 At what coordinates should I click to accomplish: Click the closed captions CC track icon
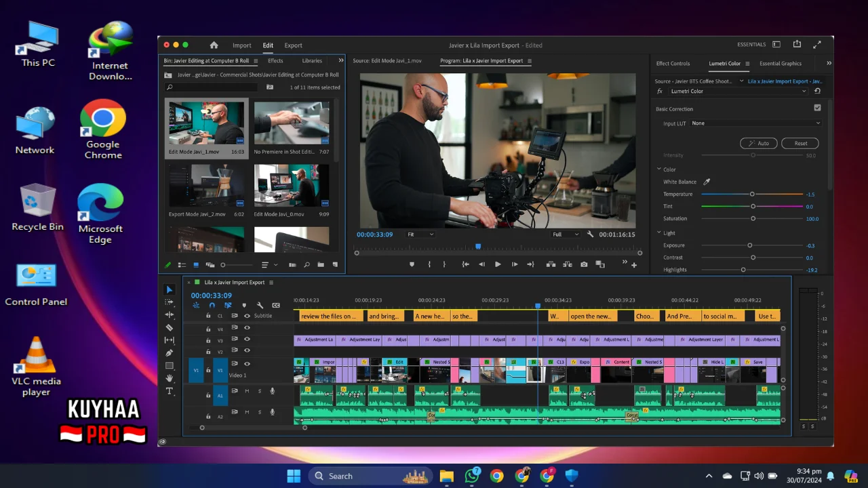276,306
